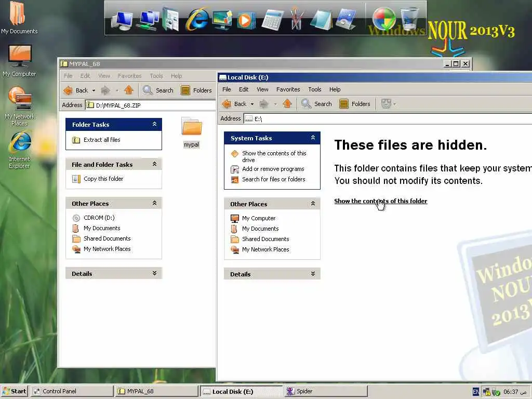Screen dimensions: 532x399
Task: Open the documents folder dock icon
Action: [170, 20]
